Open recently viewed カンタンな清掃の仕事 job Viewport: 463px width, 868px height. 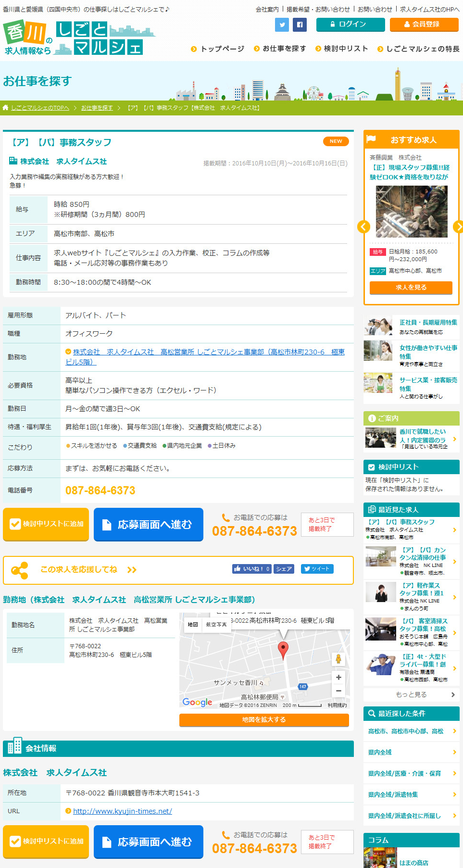tap(412, 561)
